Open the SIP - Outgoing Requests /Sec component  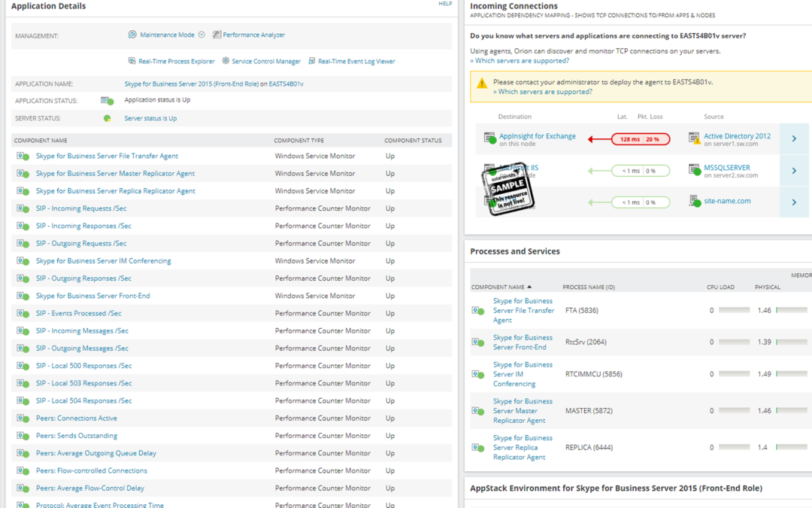[x=81, y=244]
